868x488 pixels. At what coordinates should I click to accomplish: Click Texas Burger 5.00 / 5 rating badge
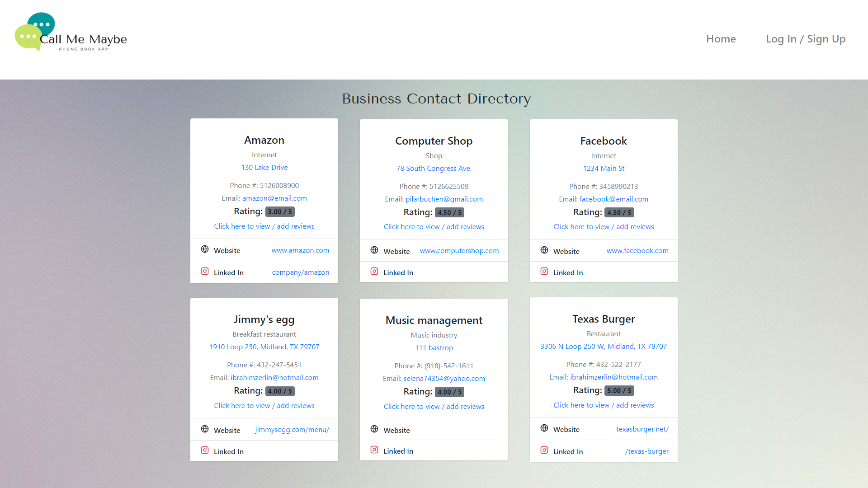(x=619, y=391)
